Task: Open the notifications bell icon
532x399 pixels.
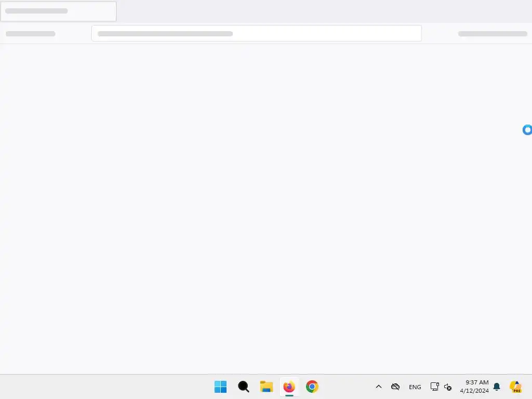Action: click(x=497, y=387)
